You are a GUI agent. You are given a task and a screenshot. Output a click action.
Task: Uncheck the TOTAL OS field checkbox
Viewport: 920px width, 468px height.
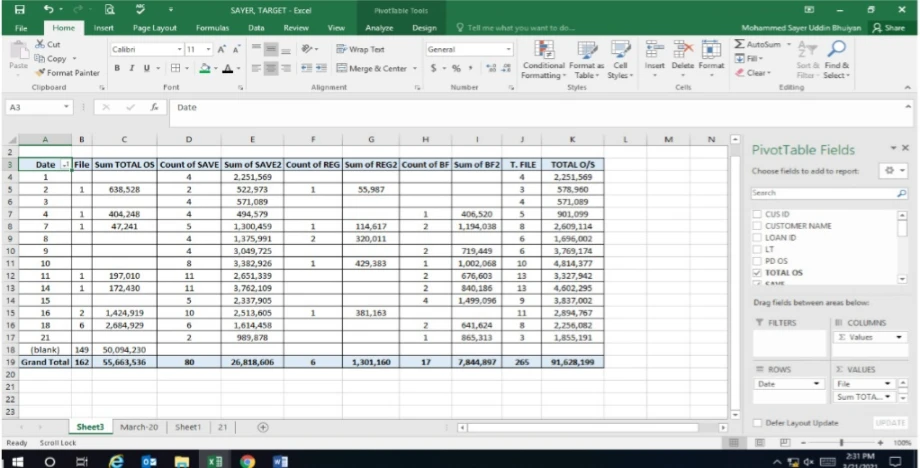tap(757, 272)
